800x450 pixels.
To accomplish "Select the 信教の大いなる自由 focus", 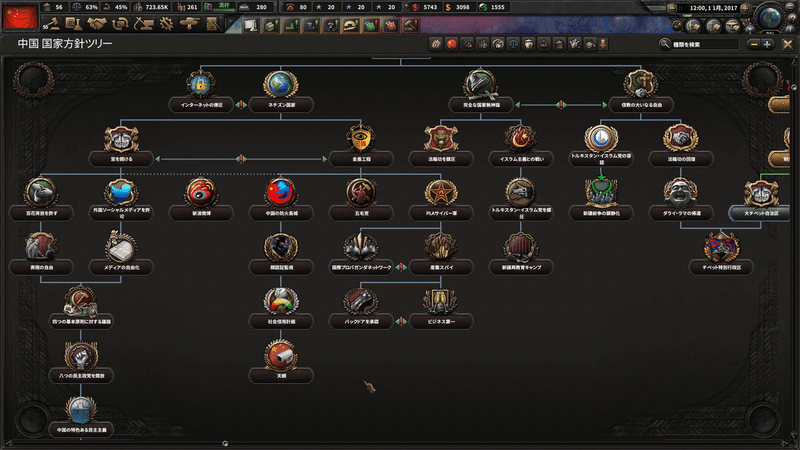I will tap(641, 92).
